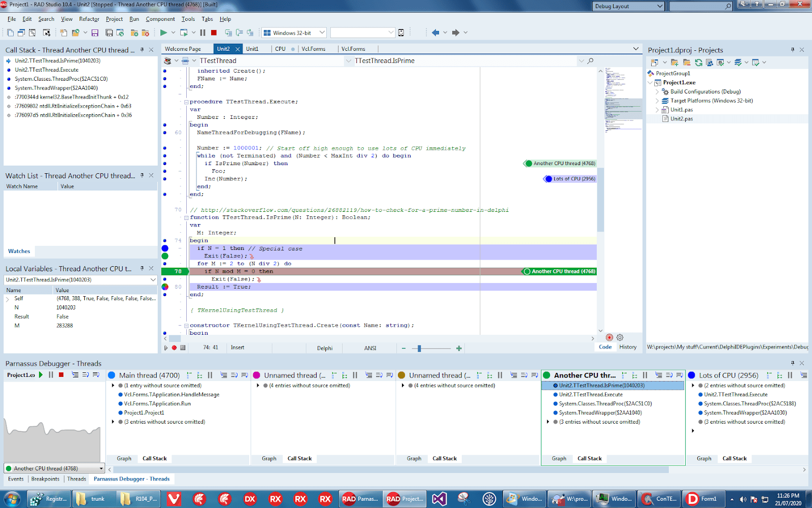Image resolution: width=812 pixels, height=508 pixels.
Task: Open the Debug Layout dropdown
Action: coord(660,6)
